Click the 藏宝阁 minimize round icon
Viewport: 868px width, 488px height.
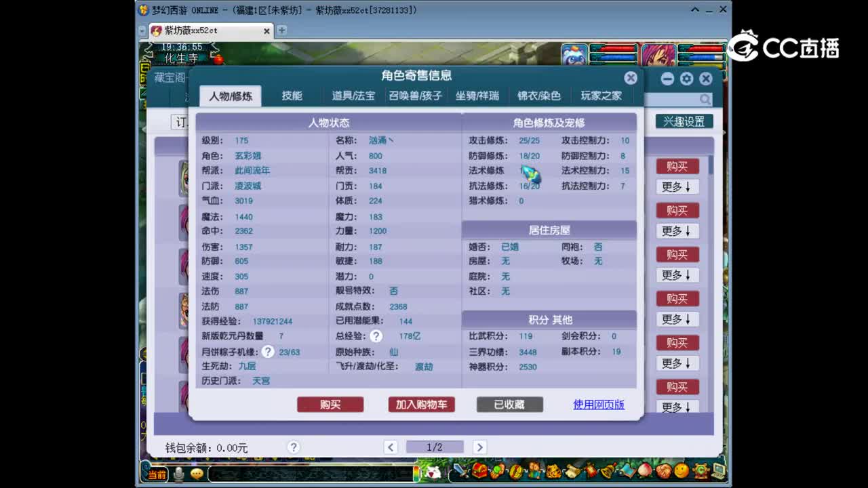(x=667, y=79)
